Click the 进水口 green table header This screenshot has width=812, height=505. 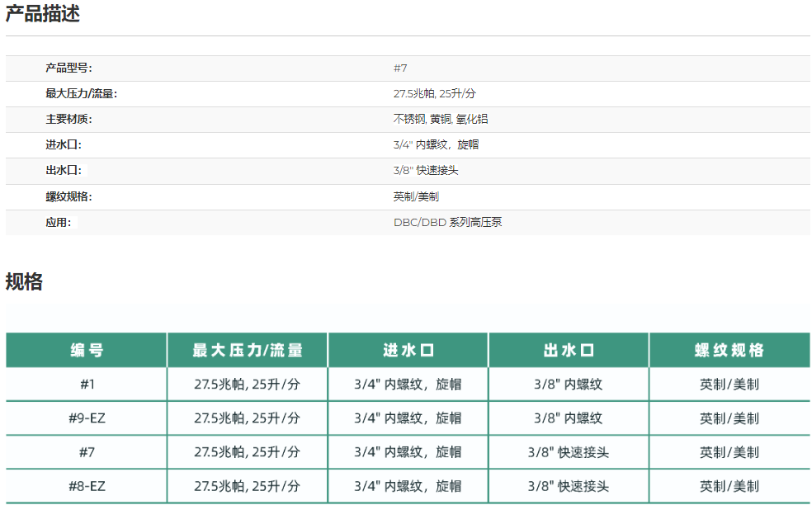pyautogui.click(x=408, y=350)
